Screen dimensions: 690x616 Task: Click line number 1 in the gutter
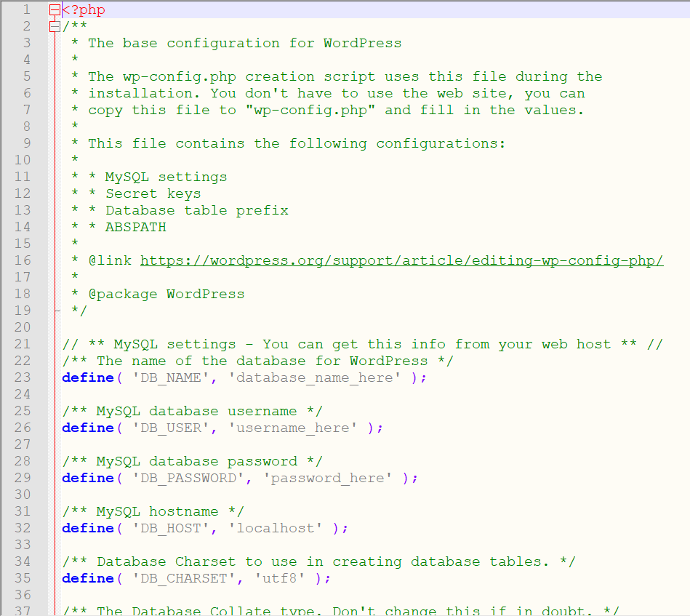click(26, 9)
